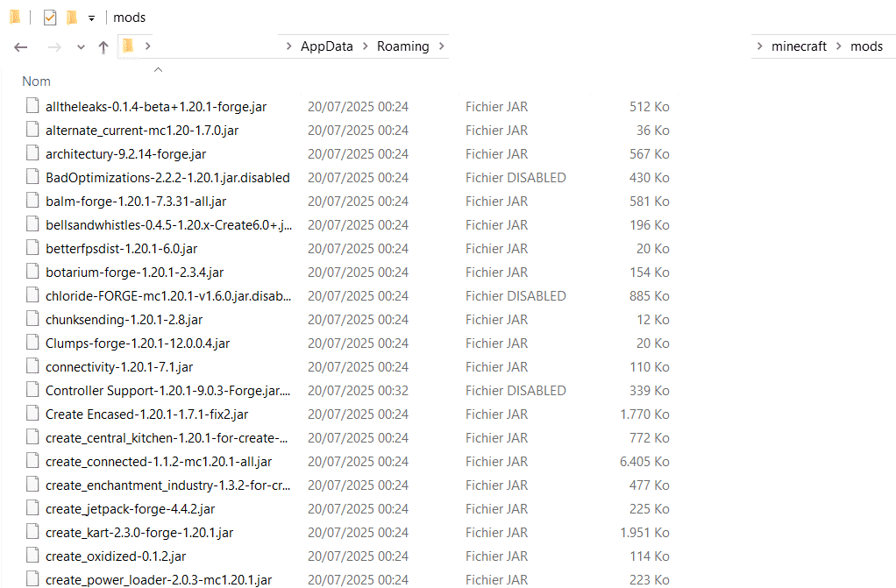Select file name Create Encased-1.20.1-1.7.1-fix2.jar
Screen dimensions: 896x588
click(147, 414)
